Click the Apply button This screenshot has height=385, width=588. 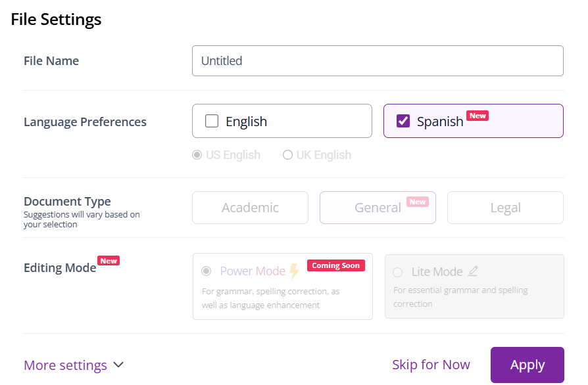coord(527,365)
